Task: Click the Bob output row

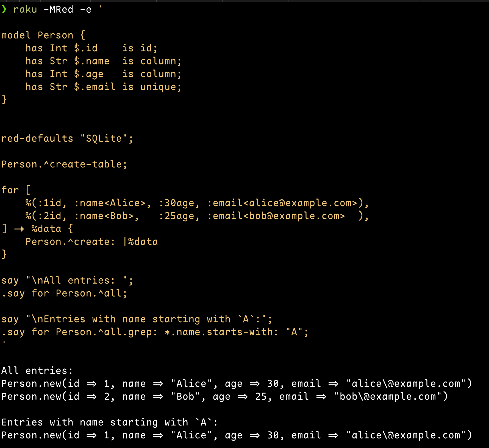Action: point(225,397)
